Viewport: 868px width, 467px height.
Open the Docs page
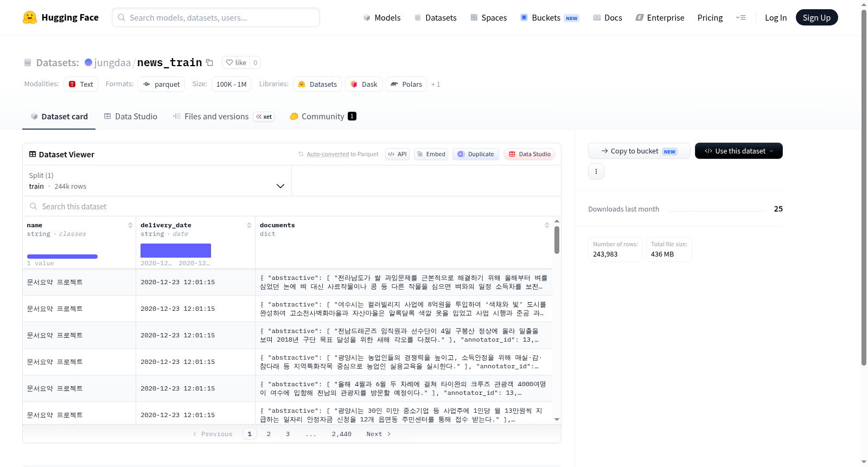click(x=607, y=18)
